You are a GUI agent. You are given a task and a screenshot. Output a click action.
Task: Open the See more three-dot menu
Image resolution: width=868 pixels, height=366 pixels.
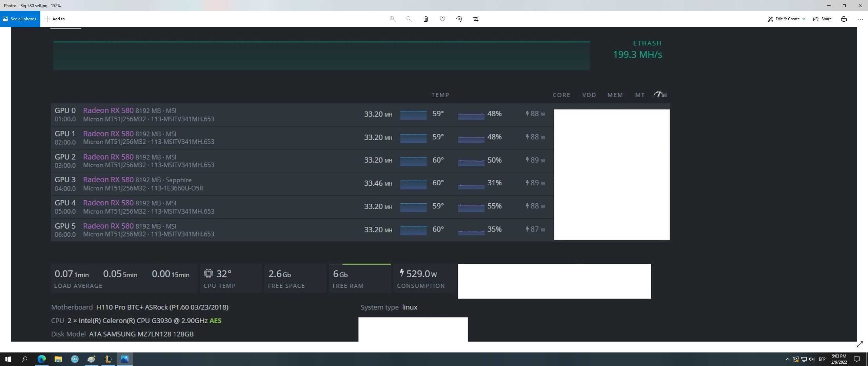pos(860,19)
